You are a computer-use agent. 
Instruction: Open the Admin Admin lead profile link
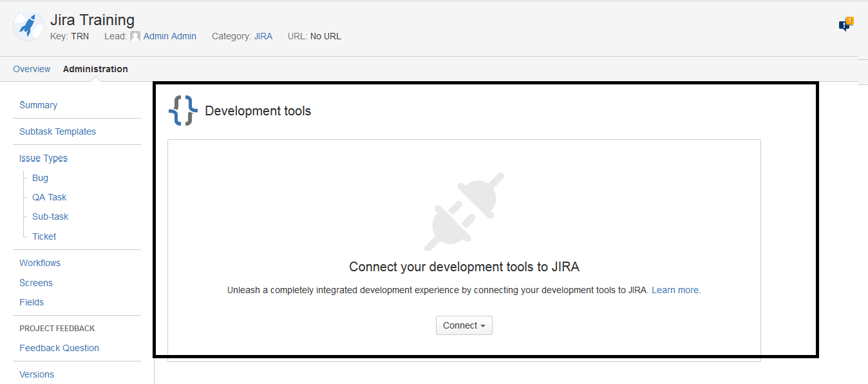[x=170, y=36]
